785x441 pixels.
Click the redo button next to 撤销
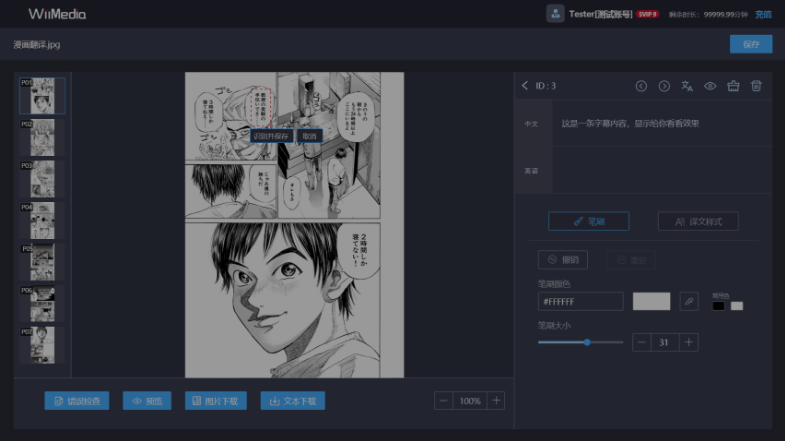pyautogui.click(x=631, y=260)
